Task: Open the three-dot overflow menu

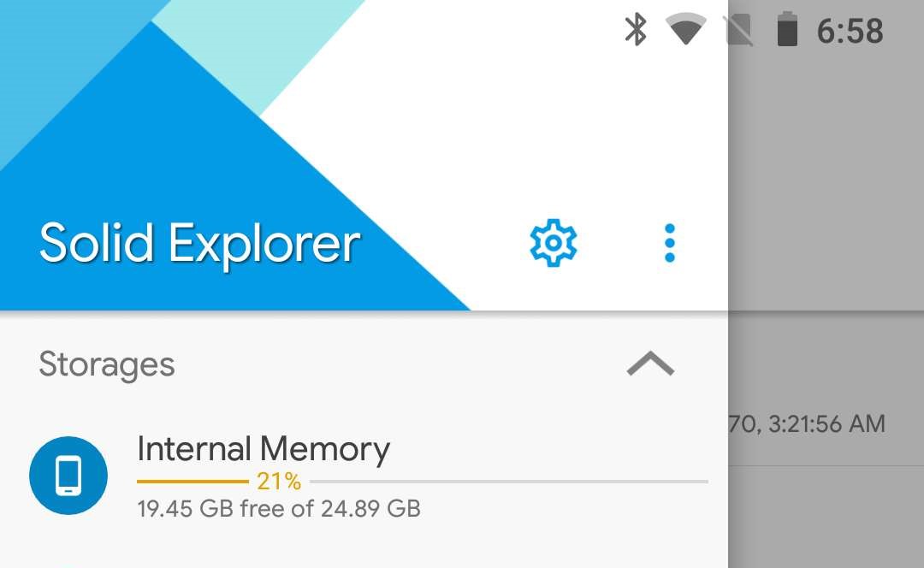Action: pos(670,242)
